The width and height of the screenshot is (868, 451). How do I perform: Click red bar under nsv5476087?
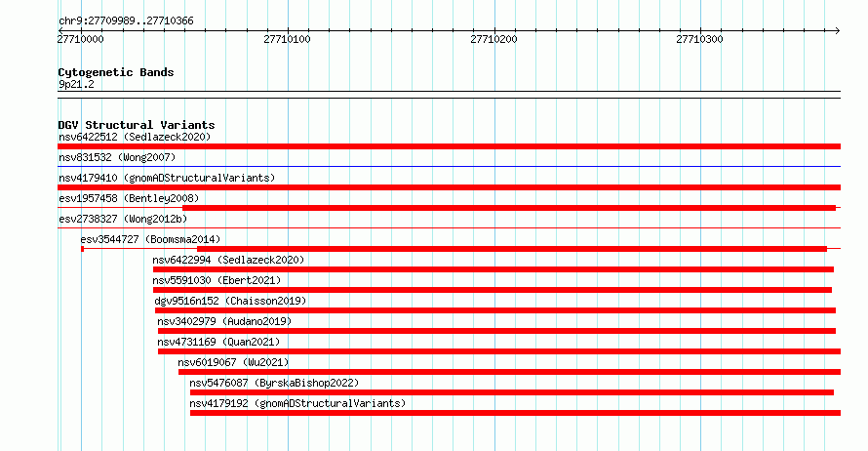(511, 392)
